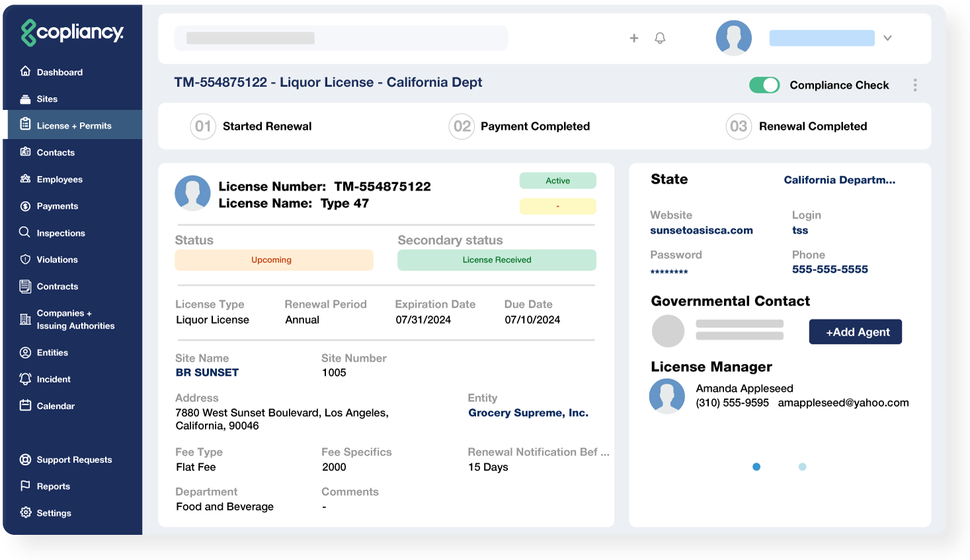The width and height of the screenshot is (970, 560).
Task: Open the sunsetoasisca.com website link
Action: 702,230
